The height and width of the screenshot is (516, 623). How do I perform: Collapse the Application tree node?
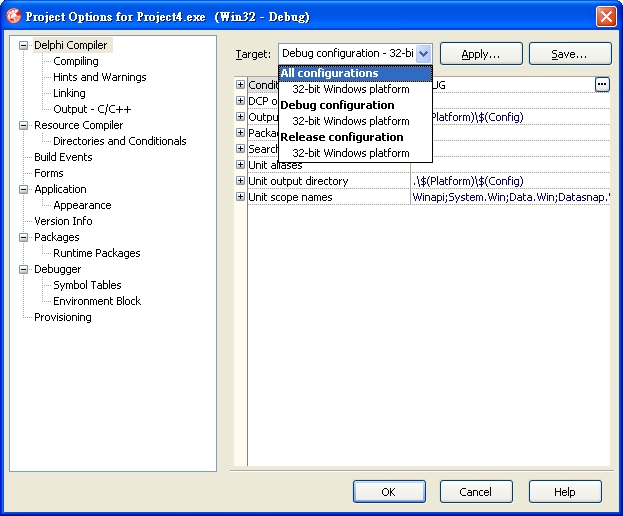(x=23, y=189)
